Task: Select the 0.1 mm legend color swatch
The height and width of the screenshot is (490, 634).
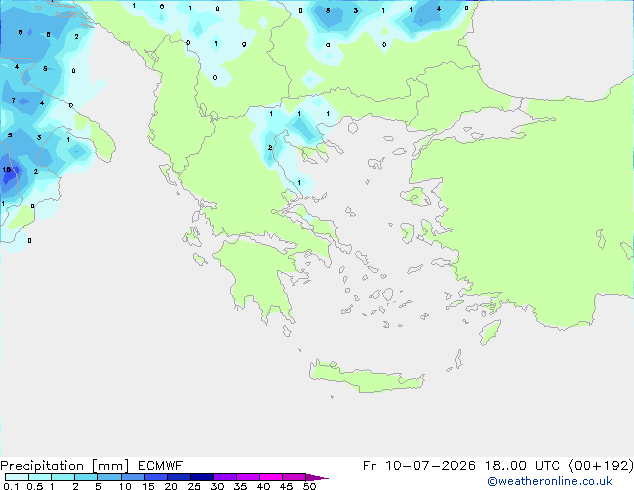Action: tap(17, 477)
